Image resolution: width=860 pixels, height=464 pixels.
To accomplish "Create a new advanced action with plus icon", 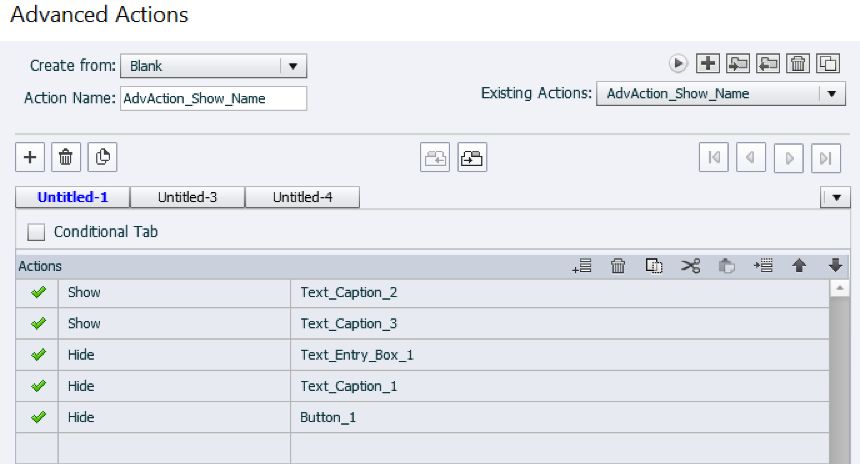I will pyautogui.click(x=708, y=63).
